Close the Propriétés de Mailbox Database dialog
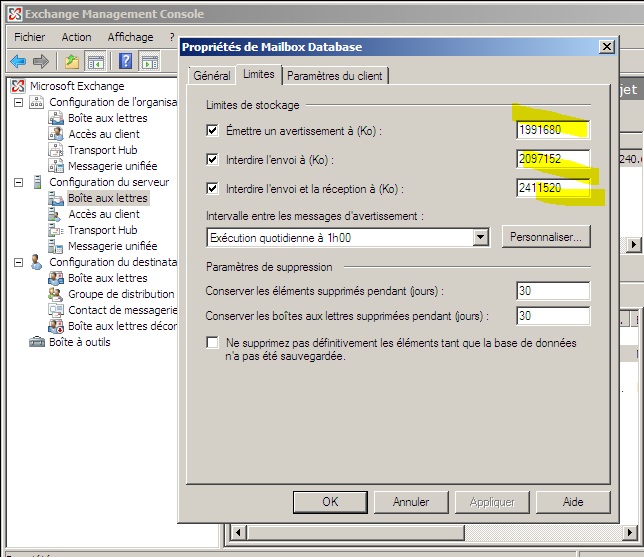 (607, 47)
